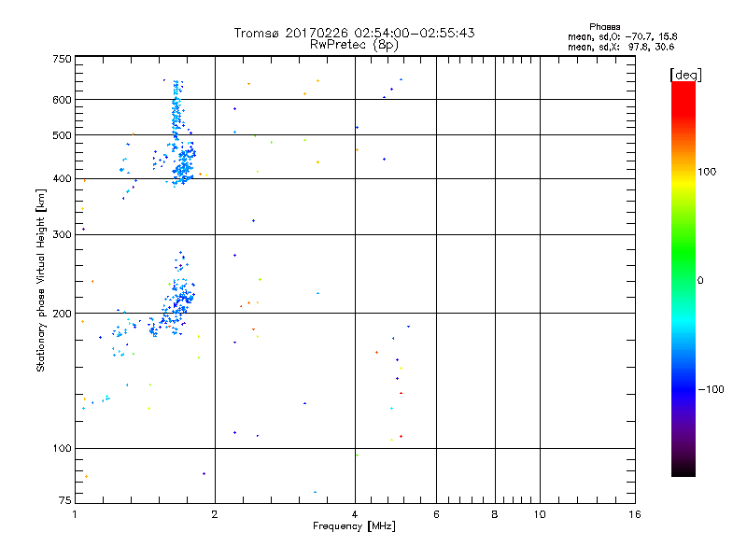Click the 200 km y-axis tick label
The height and width of the screenshot is (560, 747).
[x=62, y=314]
